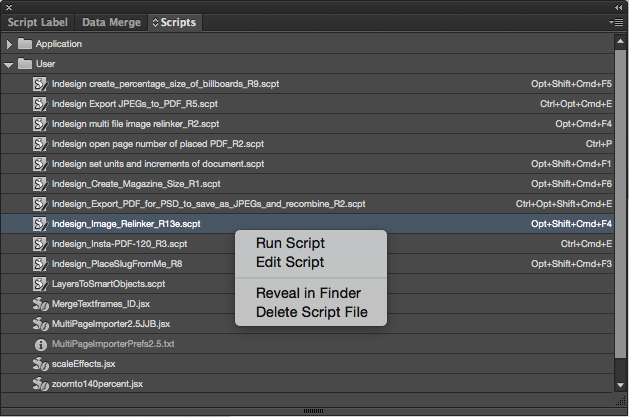This screenshot has width=629, height=417.
Task: Select Indesign Export JPEGs_to_PDF_R5.scpt in list
Action: coord(307,104)
